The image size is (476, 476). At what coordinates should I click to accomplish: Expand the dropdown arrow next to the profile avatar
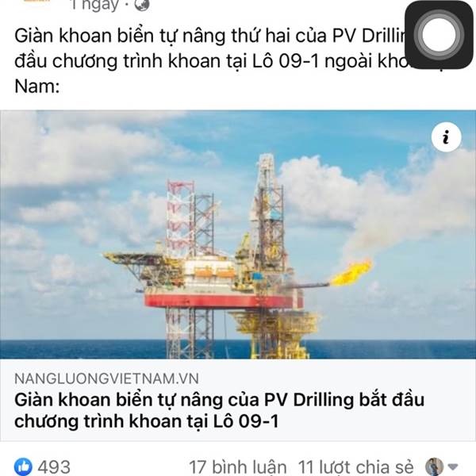453,466
